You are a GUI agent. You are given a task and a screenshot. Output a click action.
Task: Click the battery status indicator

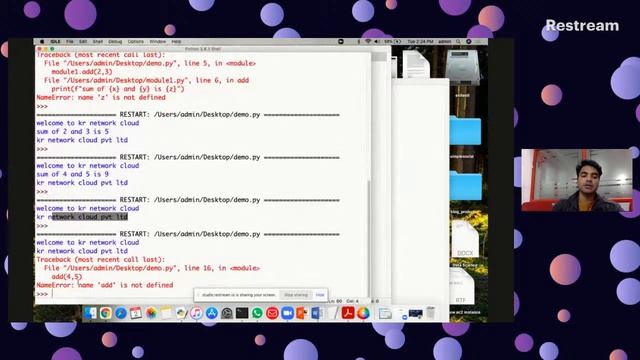click(x=393, y=42)
